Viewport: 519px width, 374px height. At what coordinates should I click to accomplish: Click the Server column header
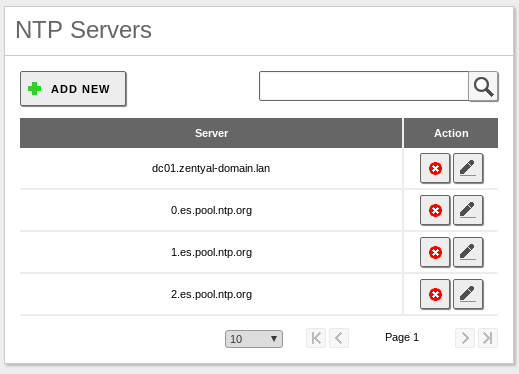point(211,133)
